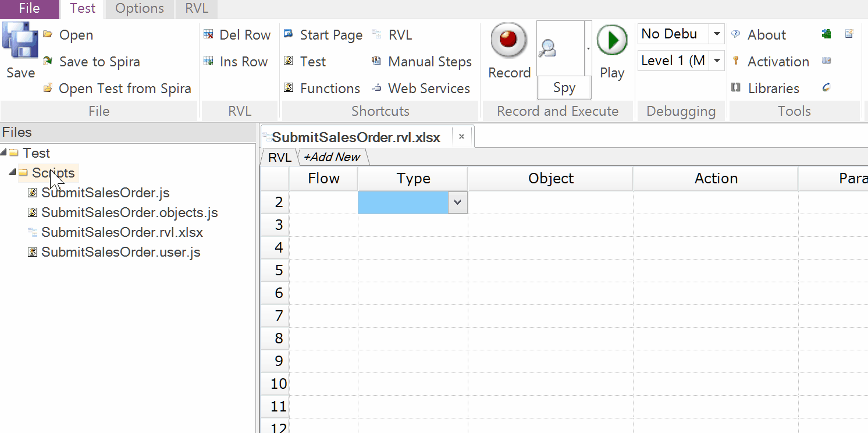Delete the current row with Del Row
The image size is (868, 433).
[237, 35]
